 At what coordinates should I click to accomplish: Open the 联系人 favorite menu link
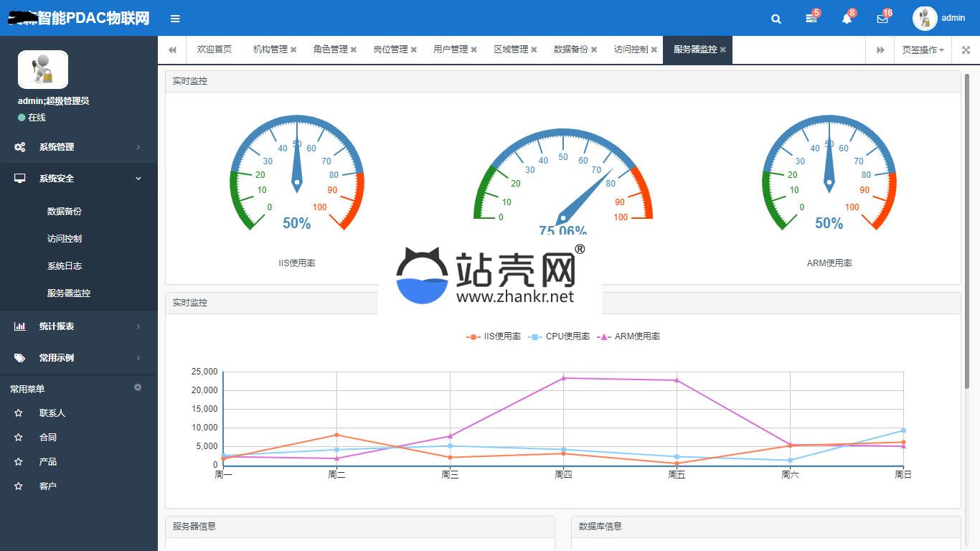(x=52, y=413)
